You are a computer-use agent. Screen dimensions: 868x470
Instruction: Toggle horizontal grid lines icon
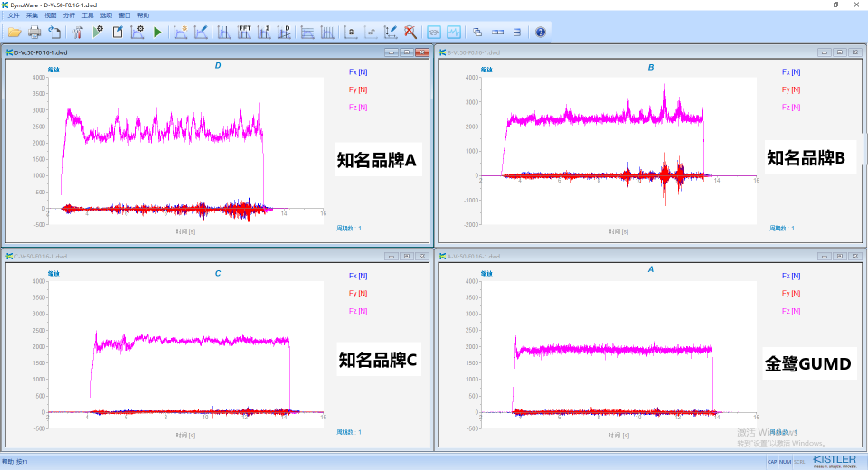tap(307, 33)
